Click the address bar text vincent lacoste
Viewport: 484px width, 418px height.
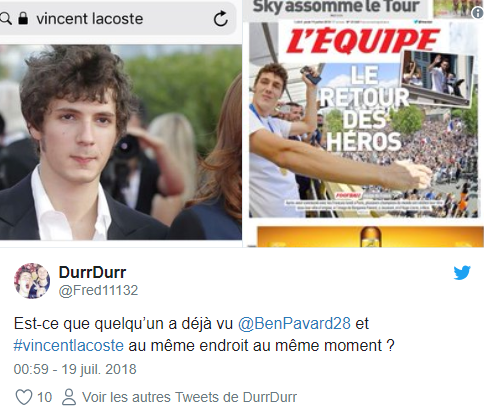coord(90,19)
